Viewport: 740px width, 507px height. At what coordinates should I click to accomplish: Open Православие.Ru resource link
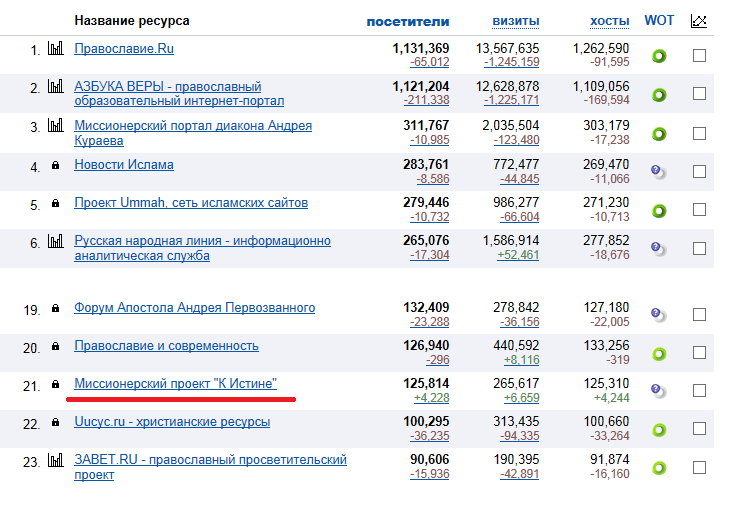[124, 49]
